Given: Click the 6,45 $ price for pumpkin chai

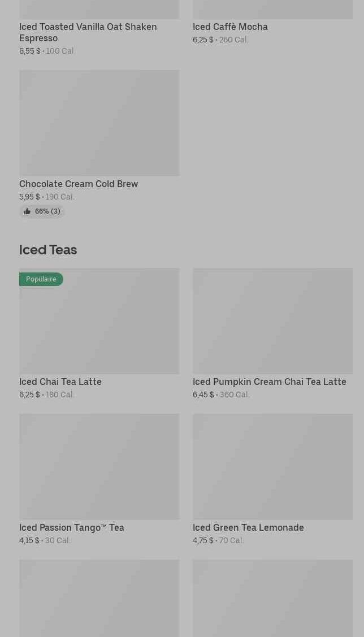Looking at the screenshot, I should (x=203, y=395).
